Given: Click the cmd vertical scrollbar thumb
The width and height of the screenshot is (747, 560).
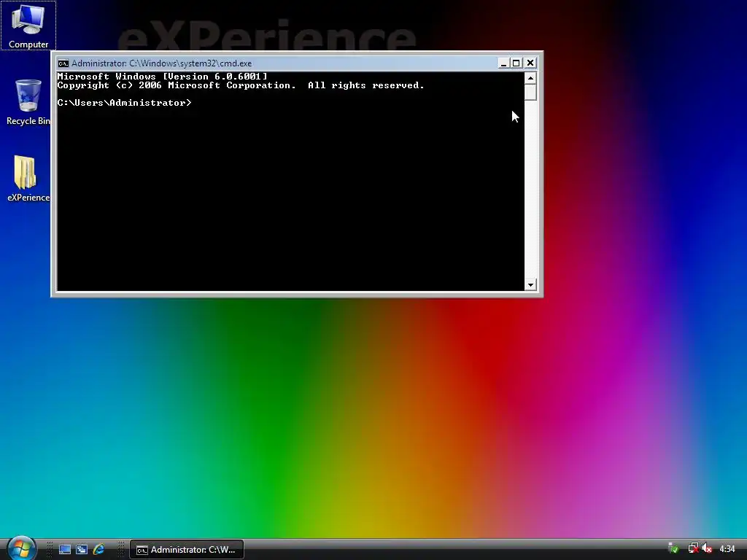Looking at the screenshot, I should 530,93.
